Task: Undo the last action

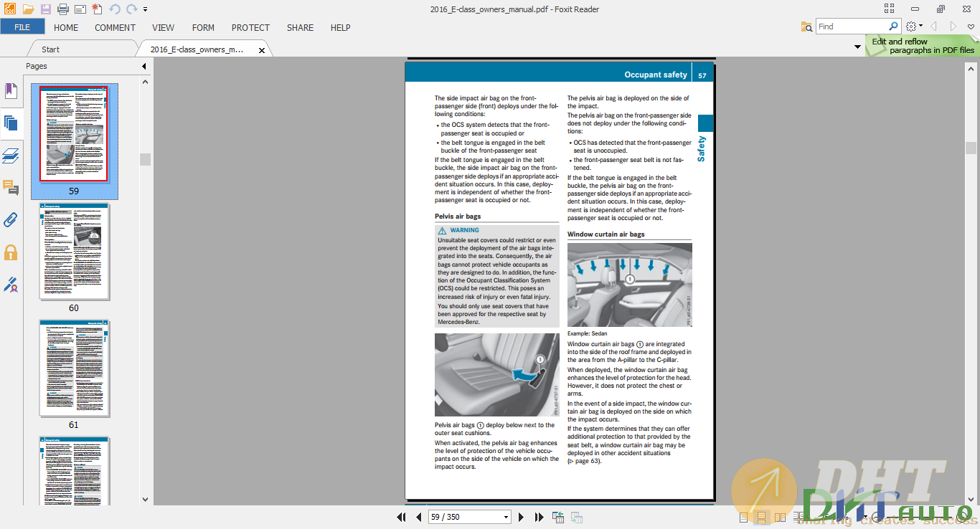Action: point(115,9)
